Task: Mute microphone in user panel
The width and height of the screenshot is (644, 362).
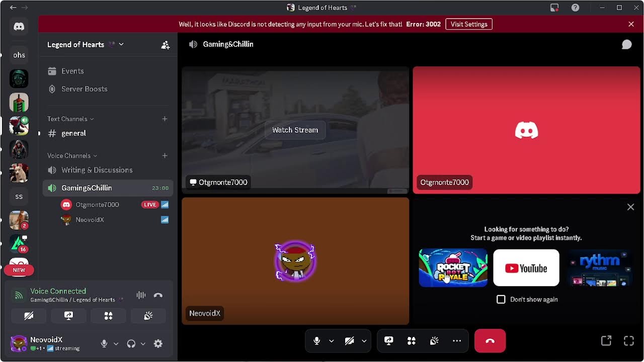Action: [x=104, y=343]
